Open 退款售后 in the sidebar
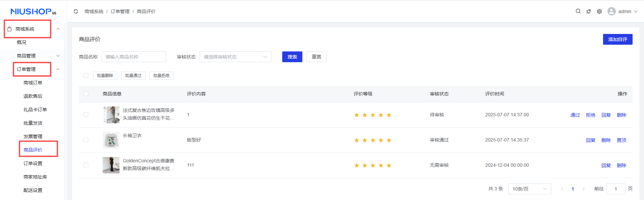 coord(33,96)
